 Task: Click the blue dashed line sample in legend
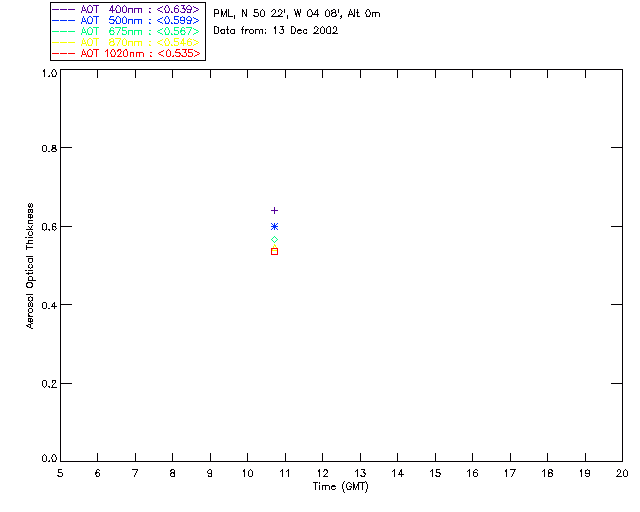tap(64, 20)
